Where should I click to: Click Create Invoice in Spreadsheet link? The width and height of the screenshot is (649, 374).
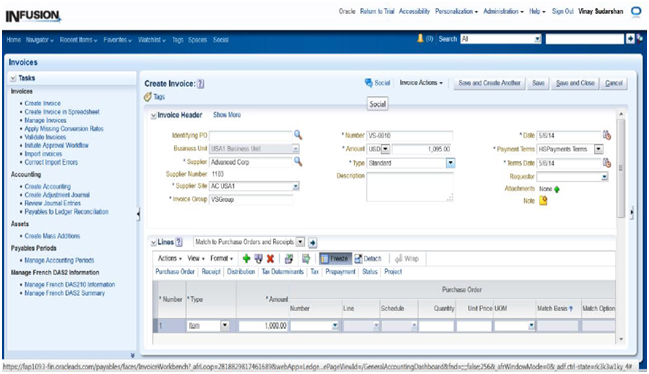[62, 112]
